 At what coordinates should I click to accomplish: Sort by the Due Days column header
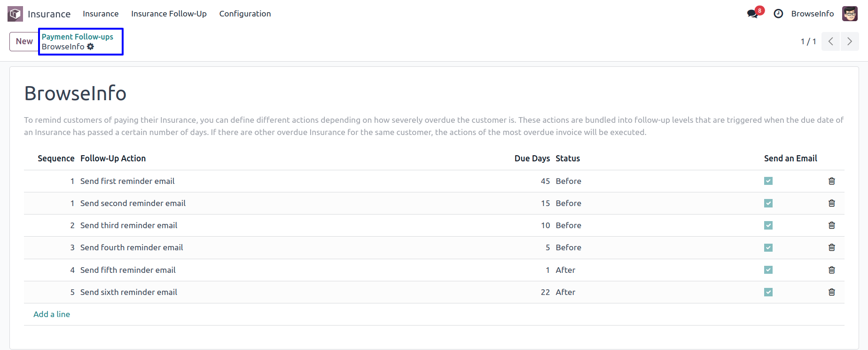(x=532, y=159)
